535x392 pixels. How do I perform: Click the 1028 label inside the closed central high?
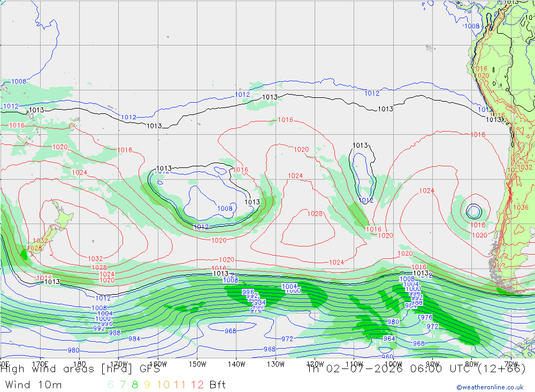[x=315, y=213]
